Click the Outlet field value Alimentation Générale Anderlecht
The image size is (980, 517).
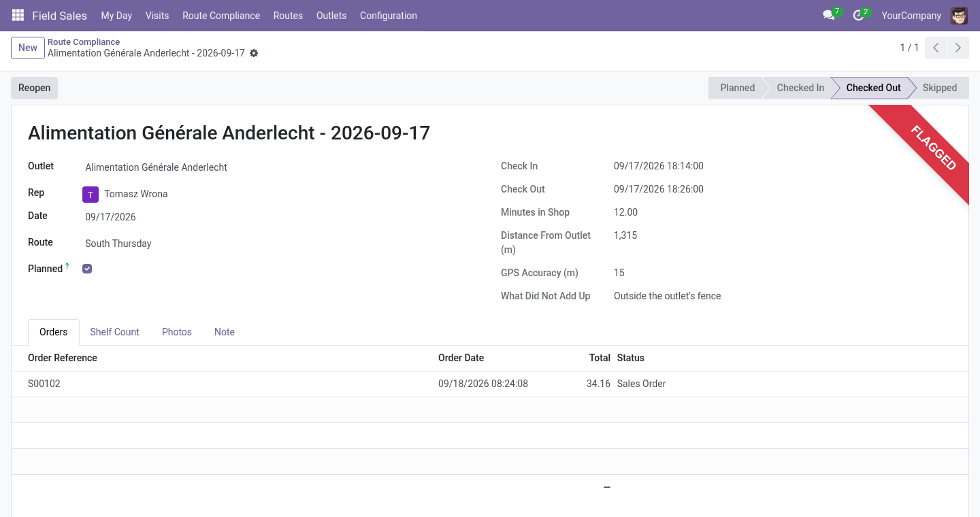(x=156, y=167)
